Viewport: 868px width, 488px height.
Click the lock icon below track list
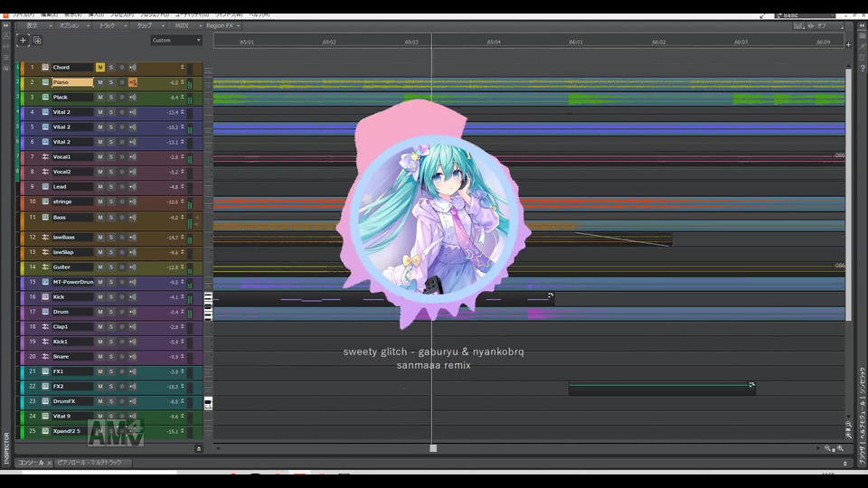199,449
